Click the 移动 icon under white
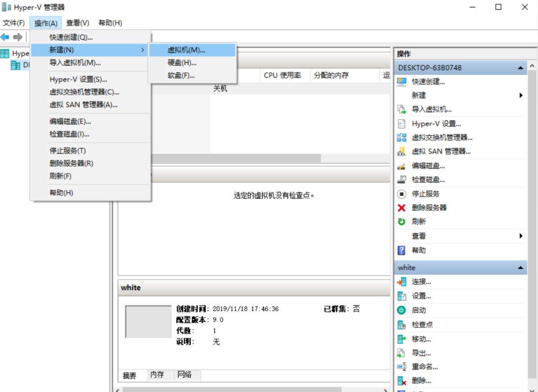Image resolution: width=538 pixels, height=392 pixels. pyautogui.click(x=402, y=339)
